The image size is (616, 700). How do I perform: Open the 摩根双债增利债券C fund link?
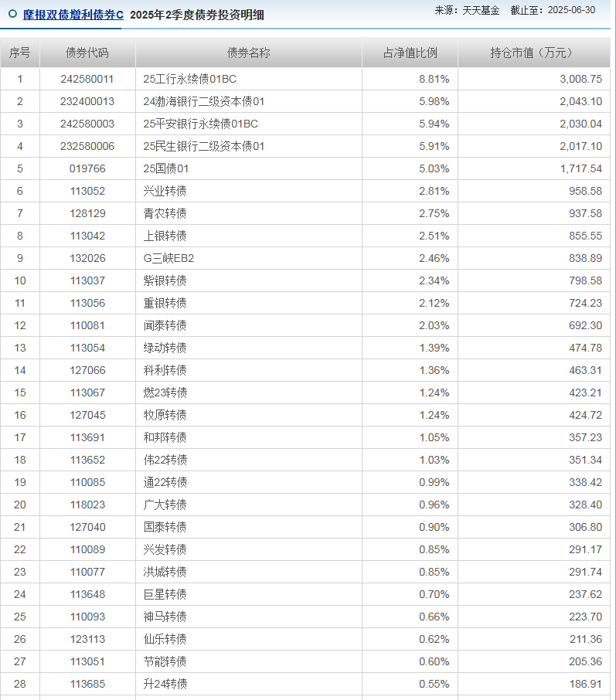coord(73,15)
